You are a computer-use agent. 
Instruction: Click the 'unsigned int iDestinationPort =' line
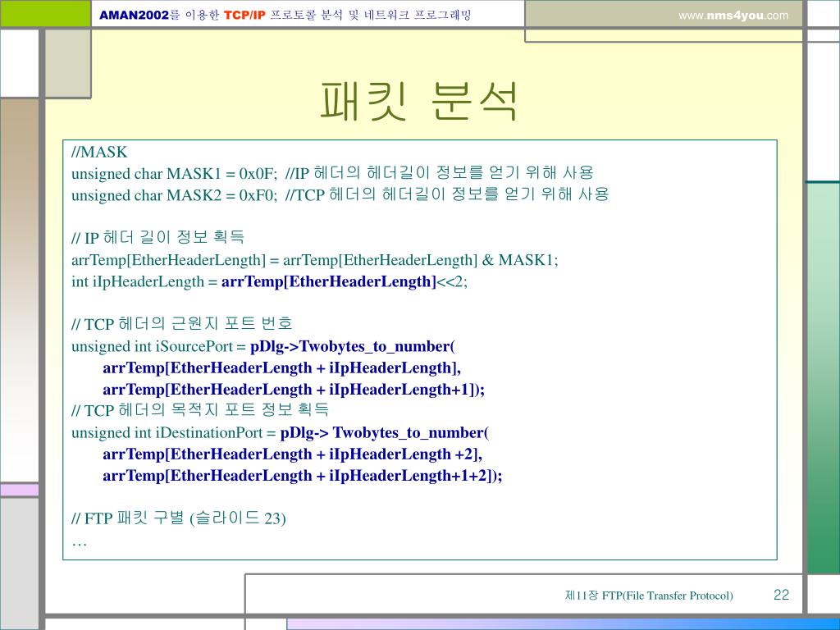click(x=281, y=433)
